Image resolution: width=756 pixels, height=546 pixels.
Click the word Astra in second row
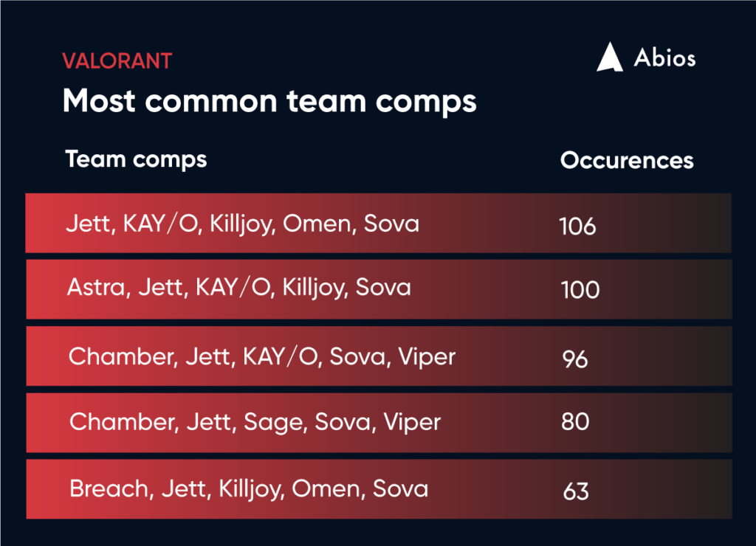pos(97,288)
